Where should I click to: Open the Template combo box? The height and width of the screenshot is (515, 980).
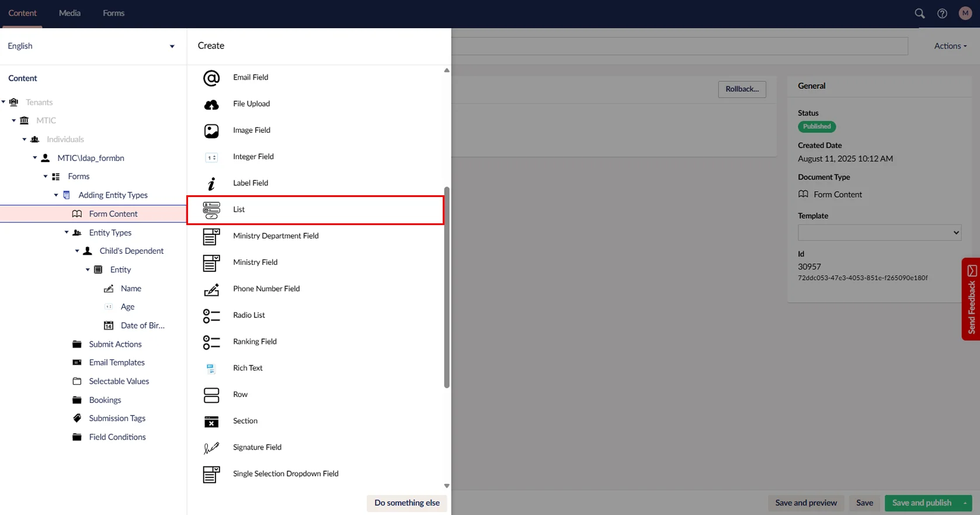click(x=879, y=233)
